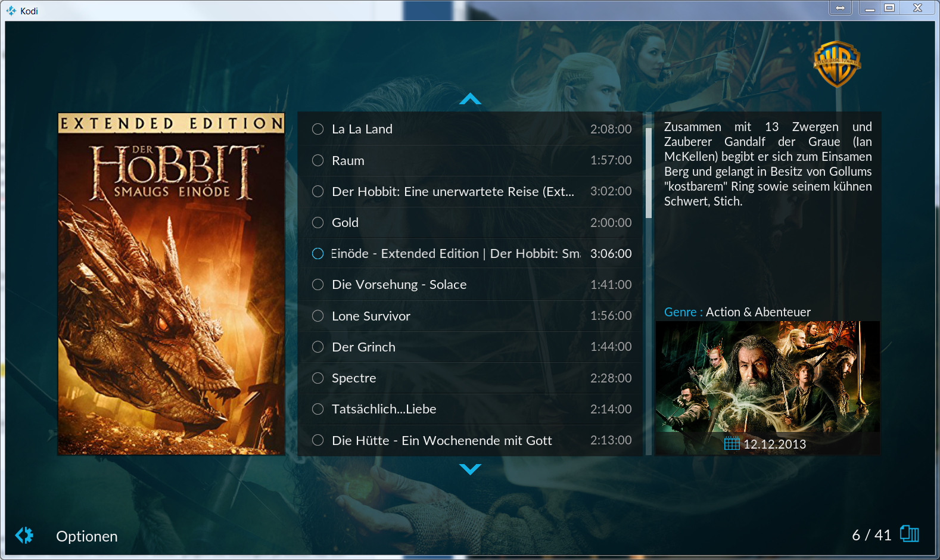Click the 1:44:00 runtime of Der Grinch

click(x=611, y=347)
